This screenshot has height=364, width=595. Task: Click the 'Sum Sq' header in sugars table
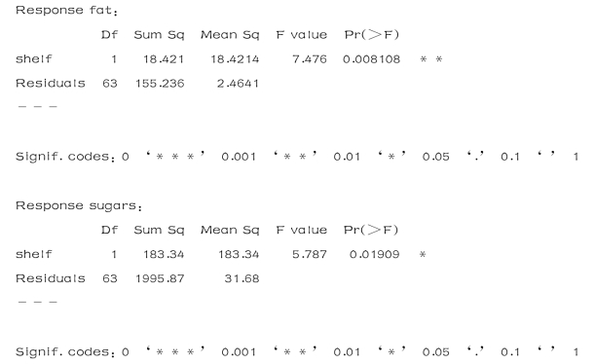coord(159,230)
